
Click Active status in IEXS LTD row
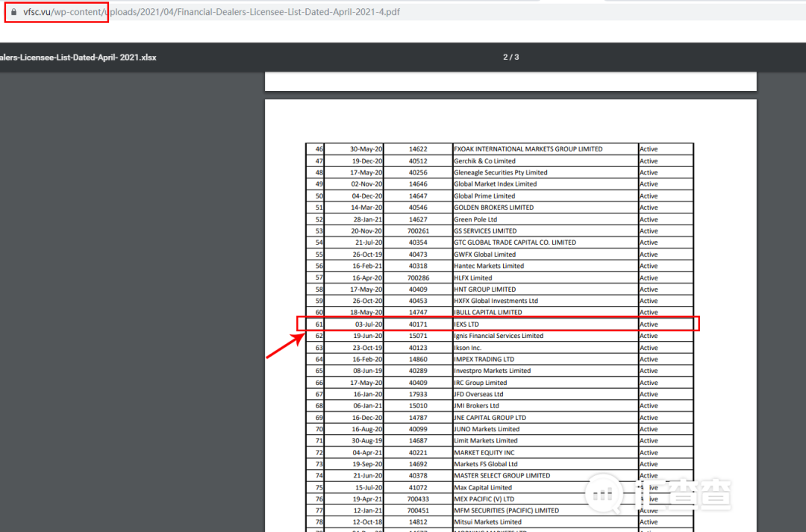pos(666,325)
